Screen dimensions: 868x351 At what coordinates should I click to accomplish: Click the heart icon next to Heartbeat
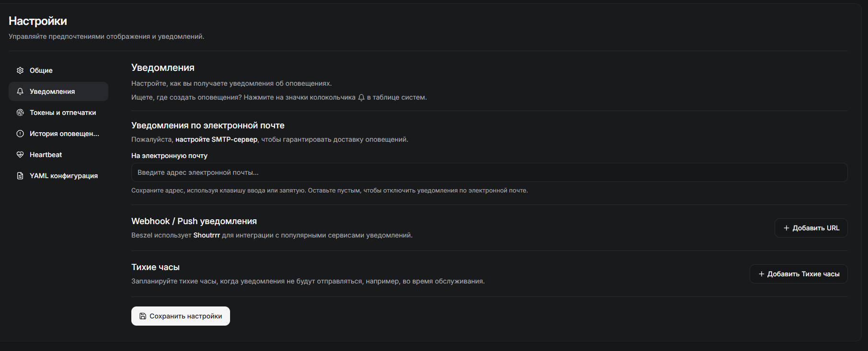click(20, 155)
